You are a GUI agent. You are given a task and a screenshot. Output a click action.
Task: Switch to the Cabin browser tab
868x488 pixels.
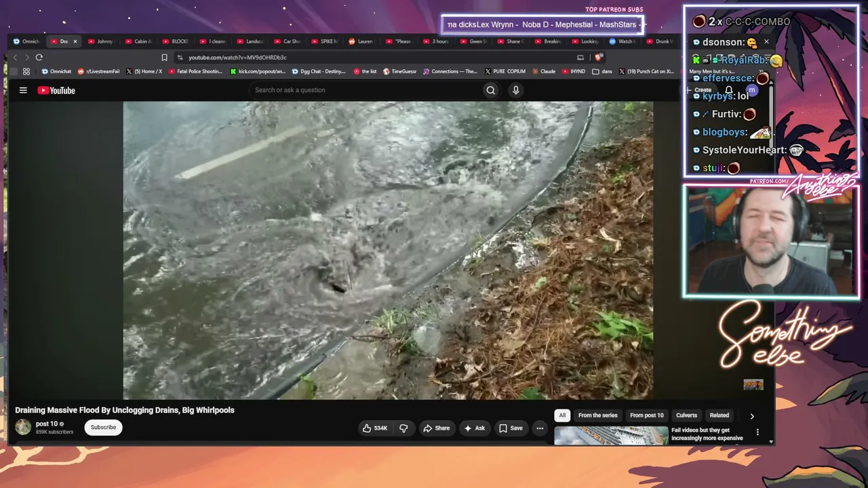(x=138, y=41)
